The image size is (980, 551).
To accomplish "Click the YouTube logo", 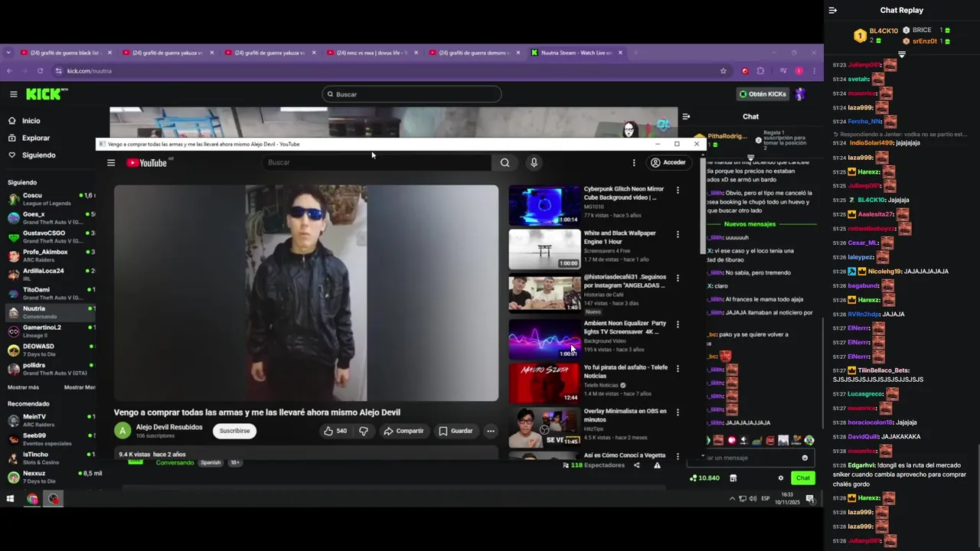I will click(x=146, y=162).
